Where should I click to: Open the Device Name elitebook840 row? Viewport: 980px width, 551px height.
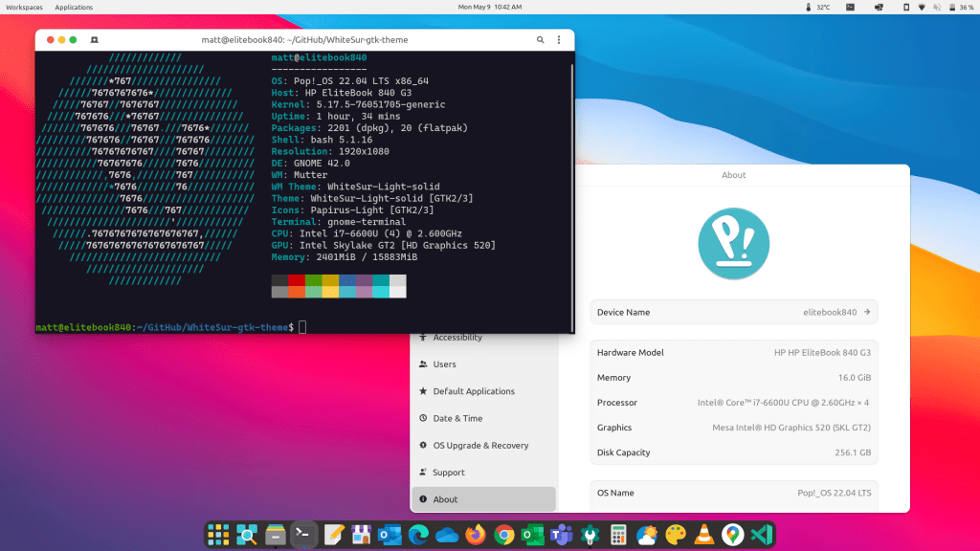tap(733, 312)
